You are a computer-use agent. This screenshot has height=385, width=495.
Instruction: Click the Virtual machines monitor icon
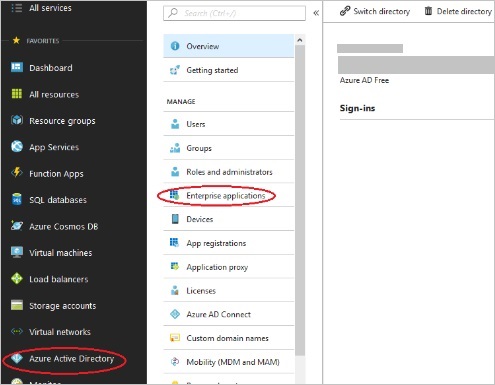(x=17, y=252)
